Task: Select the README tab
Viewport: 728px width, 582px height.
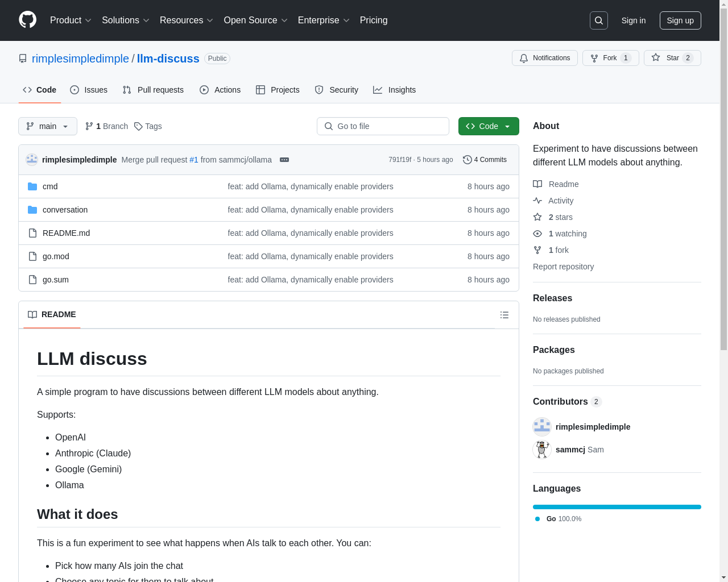Action: click(52, 314)
